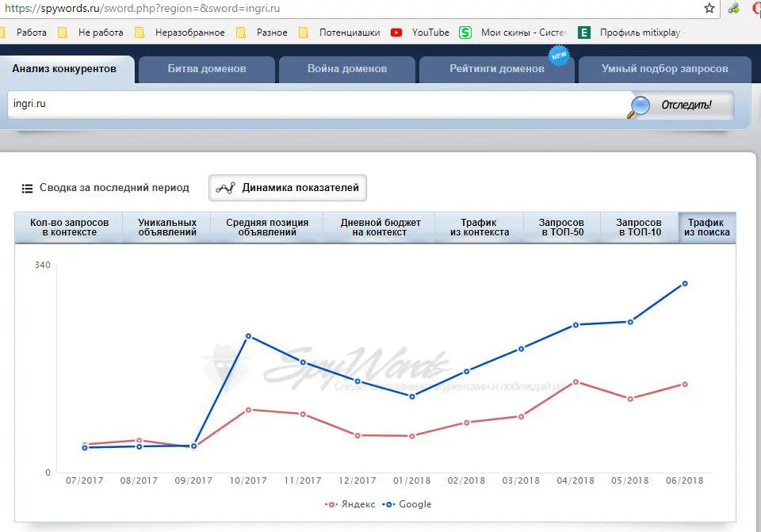Switch chart to 'Запросов в ТОП-10'
This screenshot has width=761, height=532.
click(639, 228)
